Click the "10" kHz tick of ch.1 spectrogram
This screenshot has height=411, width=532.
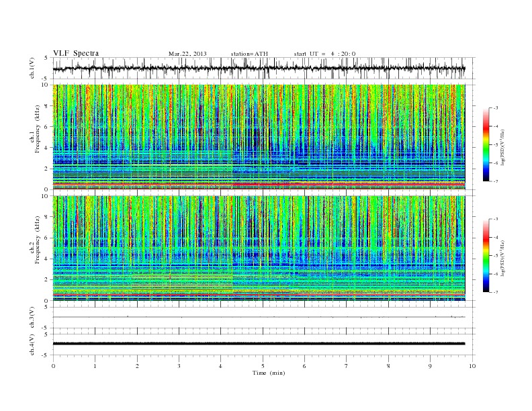coord(46,85)
